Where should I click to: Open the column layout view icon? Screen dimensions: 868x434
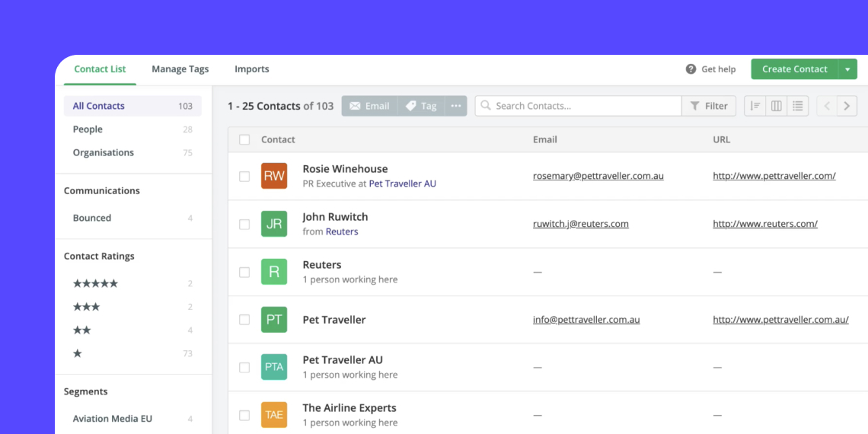[776, 106]
